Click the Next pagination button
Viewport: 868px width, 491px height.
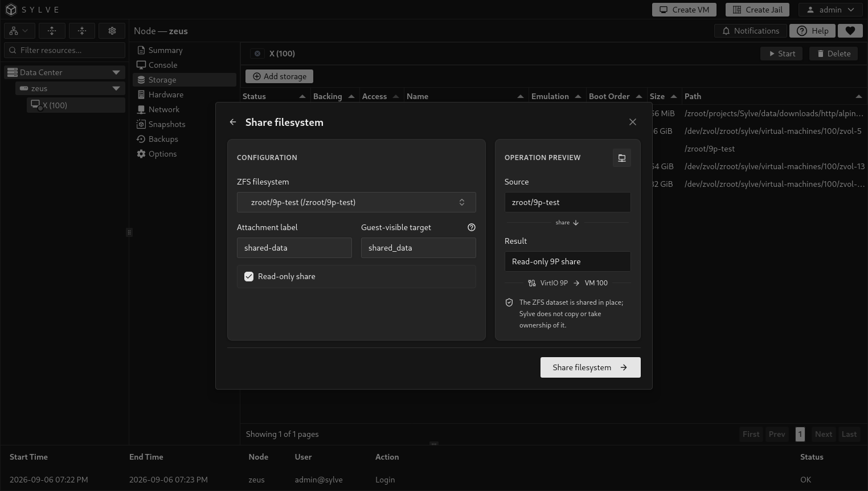click(824, 434)
